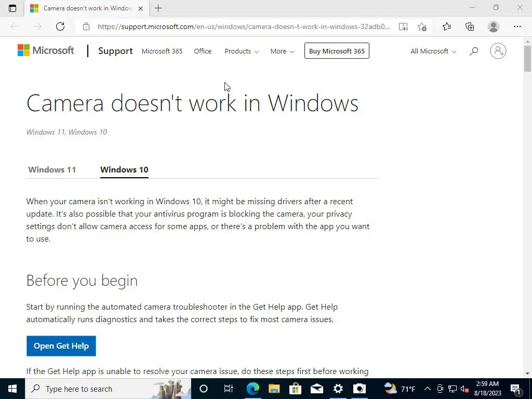
Task: Open the clock showing 2:59 AM
Action: tap(487, 389)
